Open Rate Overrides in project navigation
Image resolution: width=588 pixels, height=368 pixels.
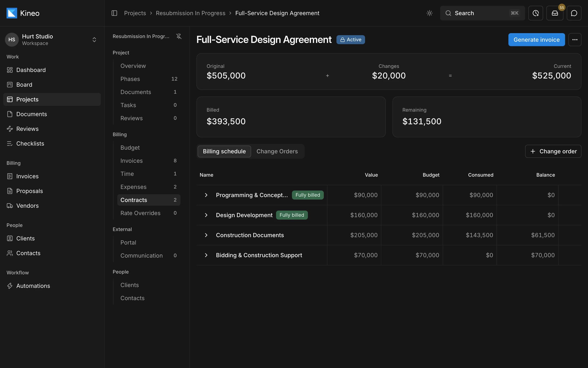pos(149,213)
